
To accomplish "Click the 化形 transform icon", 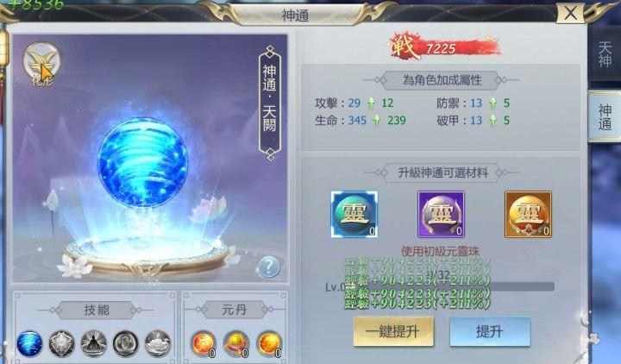I will click(41, 63).
